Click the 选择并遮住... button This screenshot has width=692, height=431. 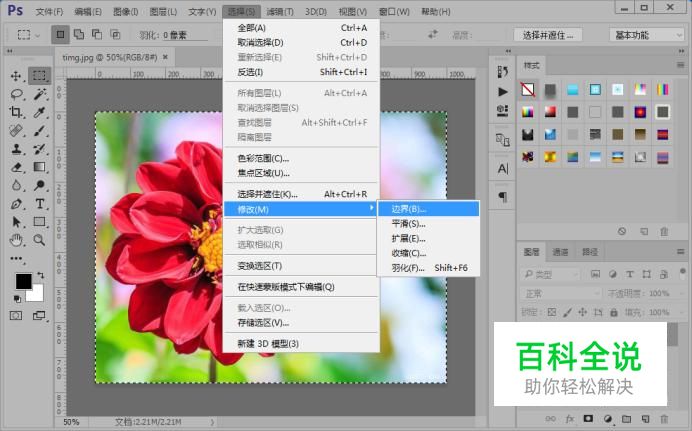tap(548, 35)
